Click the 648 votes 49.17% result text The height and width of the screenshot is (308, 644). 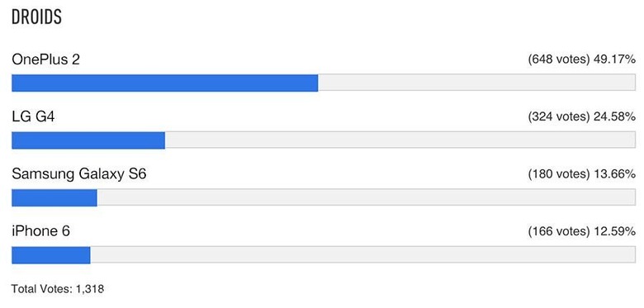(581, 60)
